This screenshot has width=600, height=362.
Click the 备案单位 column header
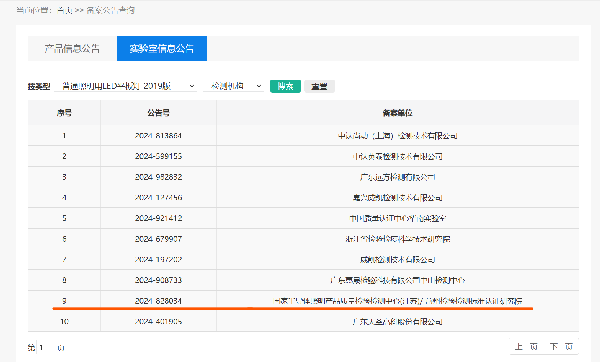pyautogui.click(x=398, y=113)
